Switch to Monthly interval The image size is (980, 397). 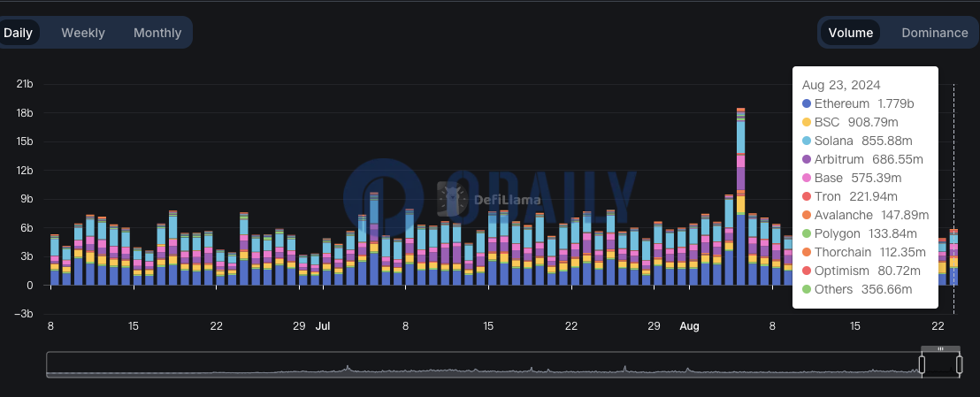tap(157, 33)
